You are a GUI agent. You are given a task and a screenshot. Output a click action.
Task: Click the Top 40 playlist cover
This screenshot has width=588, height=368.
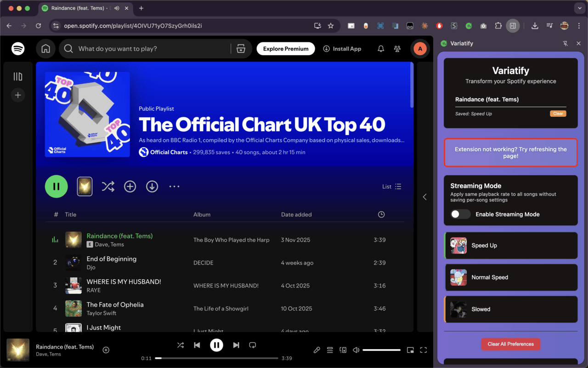(x=87, y=115)
